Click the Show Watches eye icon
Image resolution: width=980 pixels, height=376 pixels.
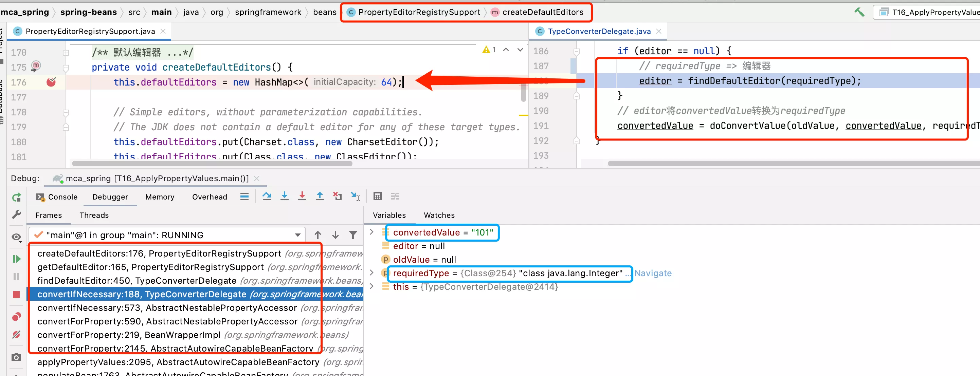pyautogui.click(x=16, y=238)
